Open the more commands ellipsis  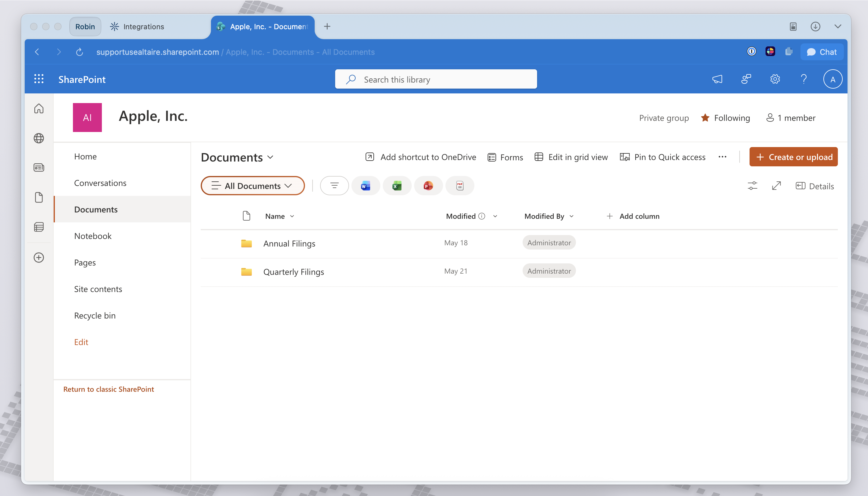click(722, 157)
